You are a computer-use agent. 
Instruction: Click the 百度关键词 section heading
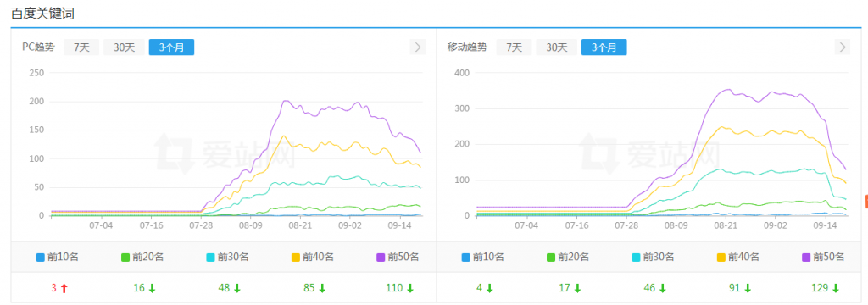pyautogui.click(x=42, y=14)
